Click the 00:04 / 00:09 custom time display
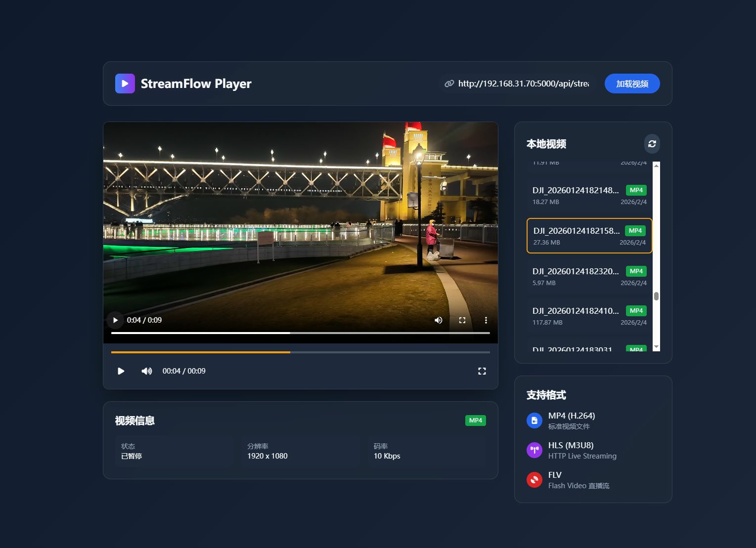Image resolution: width=756 pixels, height=548 pixels. (x=184, y=371)
